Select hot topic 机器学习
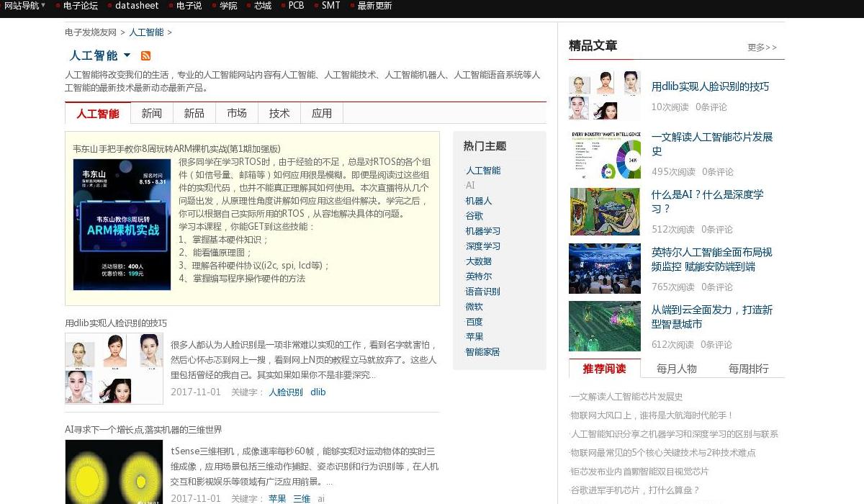Viewport: 864px width, 504px height. (483, 231)
